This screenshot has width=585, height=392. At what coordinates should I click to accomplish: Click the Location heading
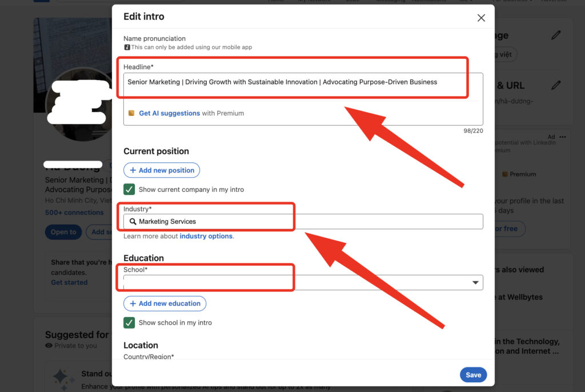141,345
